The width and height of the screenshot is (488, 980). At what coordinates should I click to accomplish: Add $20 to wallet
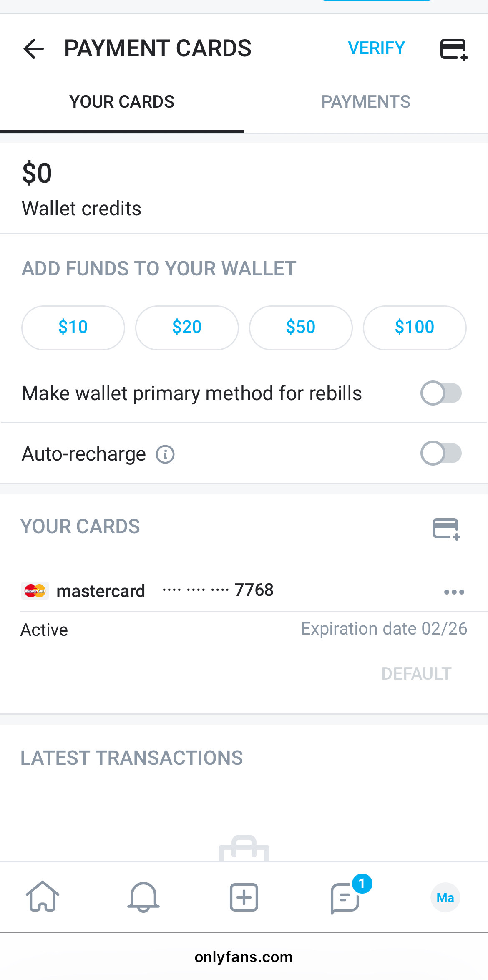click(187, 327)
